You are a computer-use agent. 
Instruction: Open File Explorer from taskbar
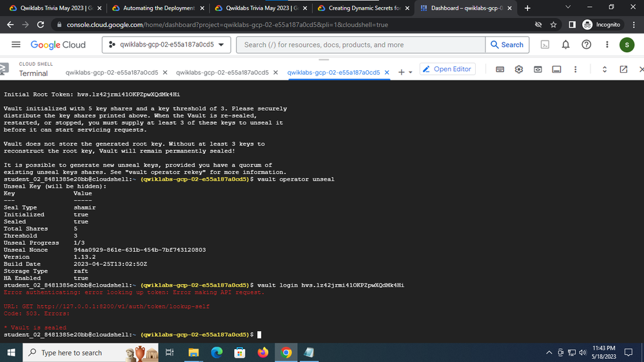point(193,352)
